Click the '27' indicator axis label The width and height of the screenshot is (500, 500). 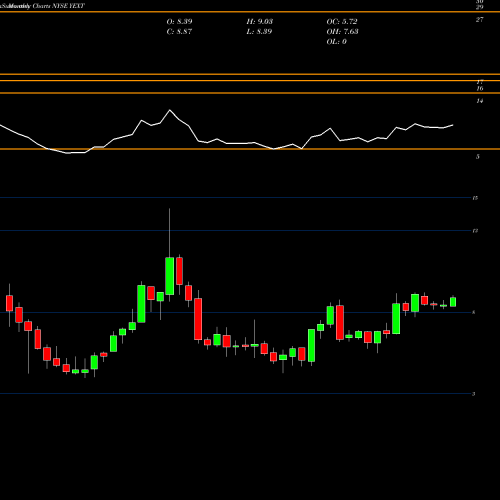click(479, 20)
